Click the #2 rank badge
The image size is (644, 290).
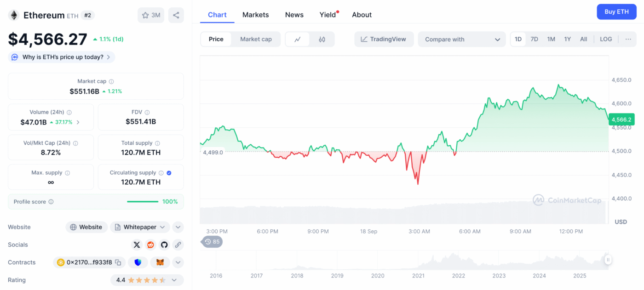pyautogui.click(x=87, y=15)
